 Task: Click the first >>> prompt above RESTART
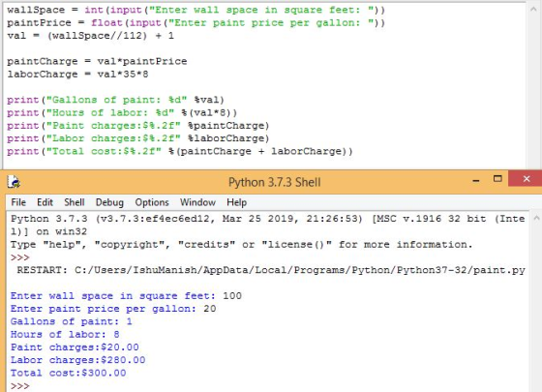19,257
